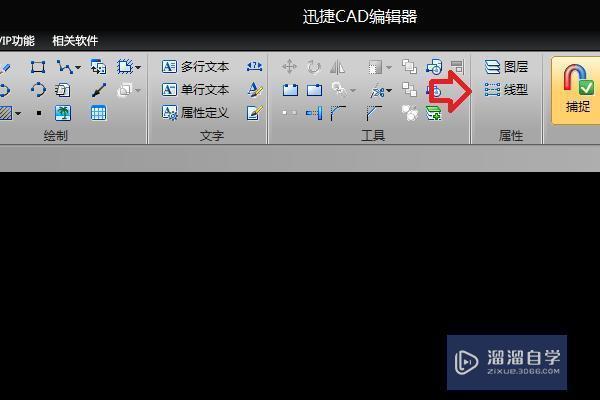Viewport: 600px width, 400px height.
Task: Click the 绘制 group label
Action: tap(55, 136)
